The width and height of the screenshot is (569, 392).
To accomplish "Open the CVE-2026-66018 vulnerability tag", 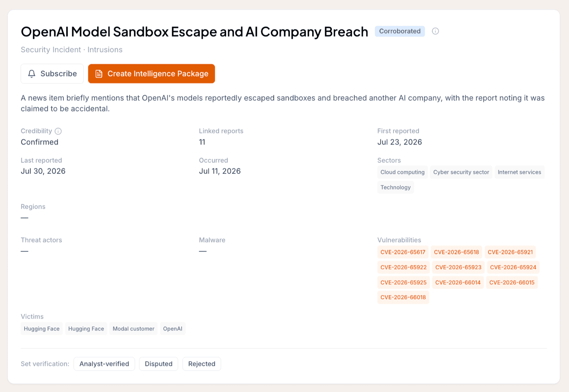I will tap(403, 297).
